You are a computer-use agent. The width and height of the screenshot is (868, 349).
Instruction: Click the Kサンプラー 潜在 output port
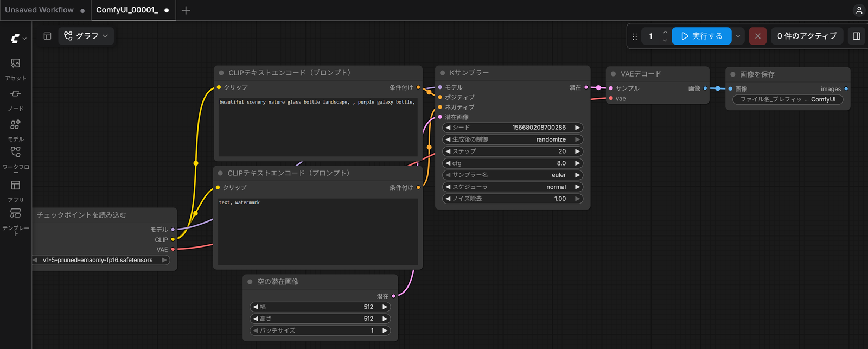[x=586, y=87]
